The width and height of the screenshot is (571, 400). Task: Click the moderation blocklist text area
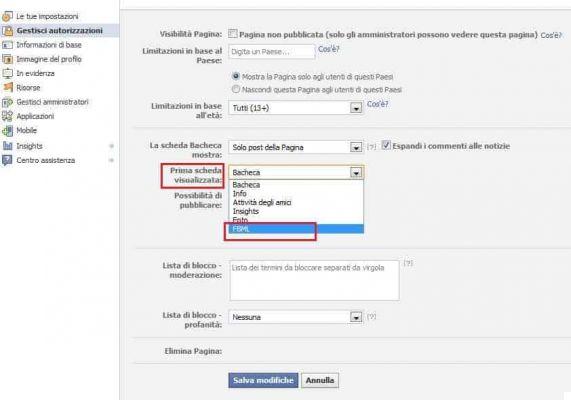click(x=314, y=281)
